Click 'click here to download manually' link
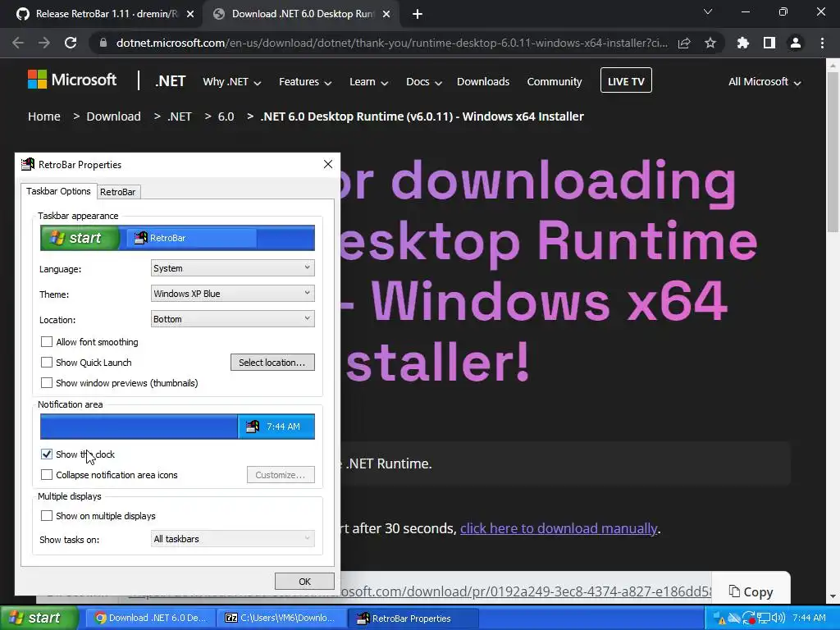This screenshot has height=630, width=840. 558,528
